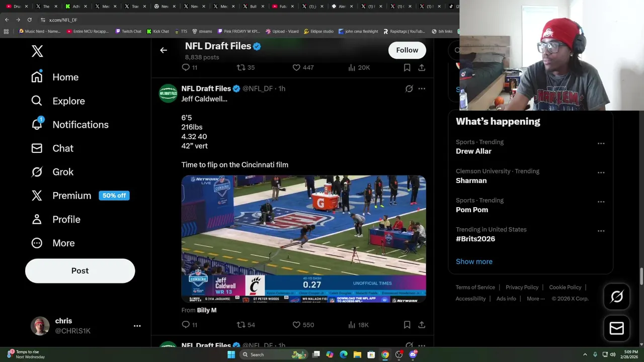Click the address bar showing x.com/NFL_DF
Screen dimensions: 644x362
(247, 20)
